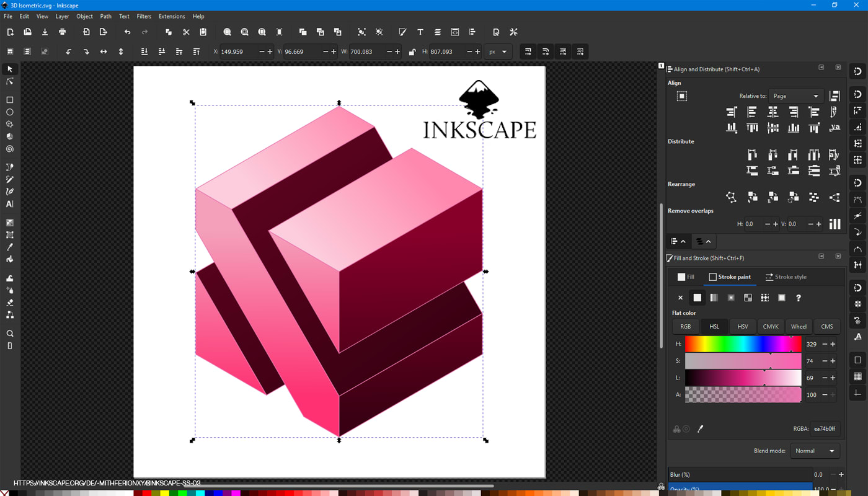Open the units dropdown showing px
Viewport: 868px width, 496px height.
pyautogui.click(x=498, y=51)
